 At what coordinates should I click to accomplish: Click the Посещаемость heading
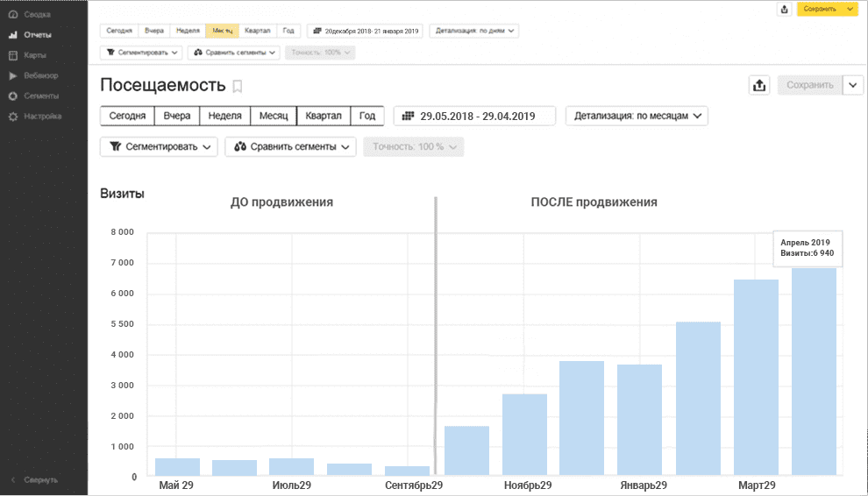pos(163,85)
